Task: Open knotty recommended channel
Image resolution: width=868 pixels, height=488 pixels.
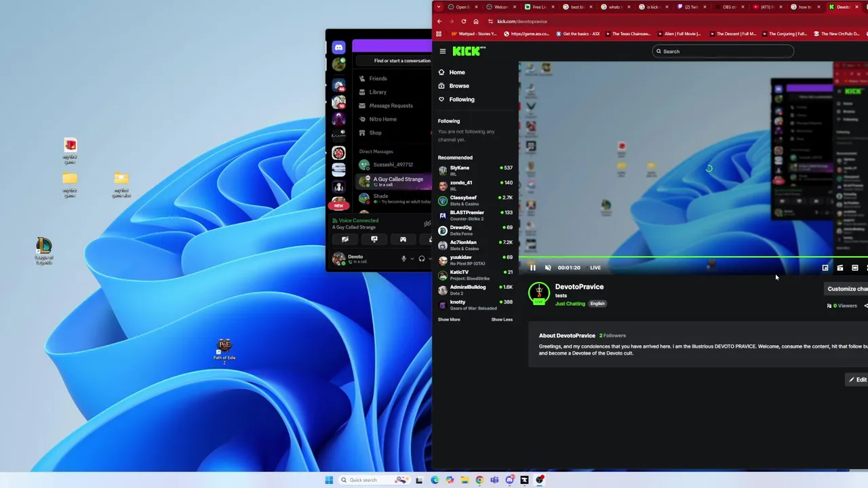Action: point(475,304)
